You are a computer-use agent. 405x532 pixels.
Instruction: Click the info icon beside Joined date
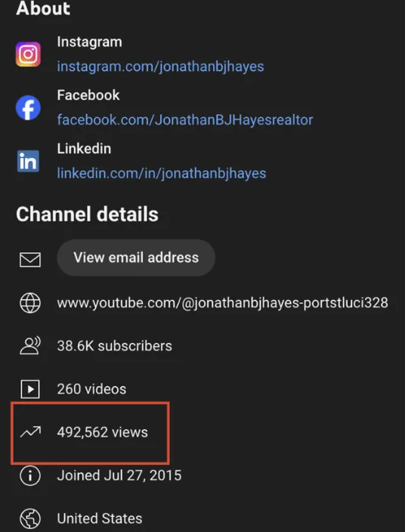pos(30,475)
